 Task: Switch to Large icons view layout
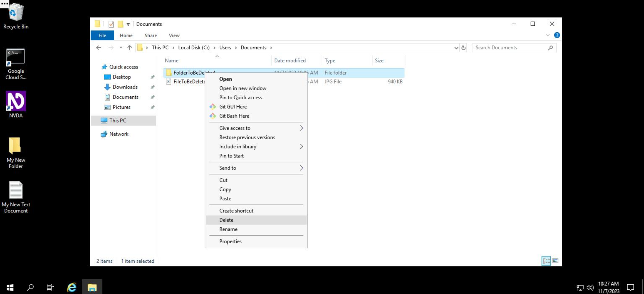[x=555, y=261]
